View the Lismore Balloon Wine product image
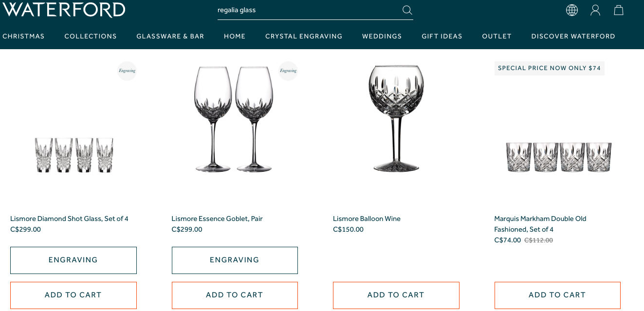 tap(396, 118)
